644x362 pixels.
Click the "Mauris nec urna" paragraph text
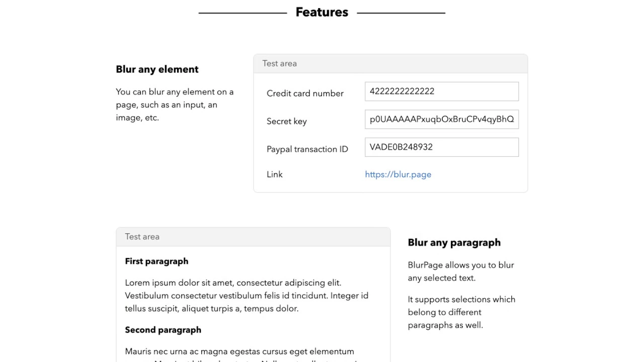(239, 351)
